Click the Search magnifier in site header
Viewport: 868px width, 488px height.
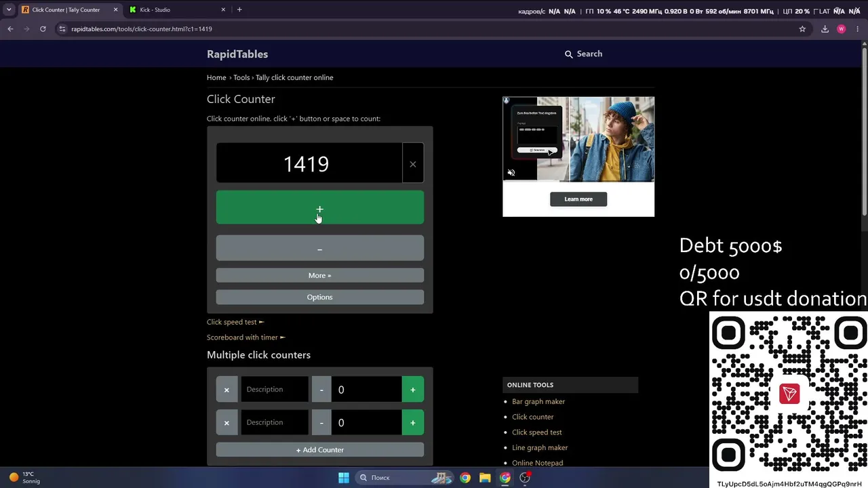click(569, 54)
